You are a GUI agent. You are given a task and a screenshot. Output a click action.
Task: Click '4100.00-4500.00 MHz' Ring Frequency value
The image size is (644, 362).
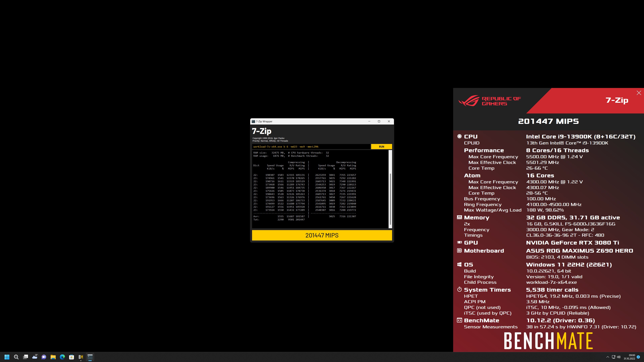554,205
